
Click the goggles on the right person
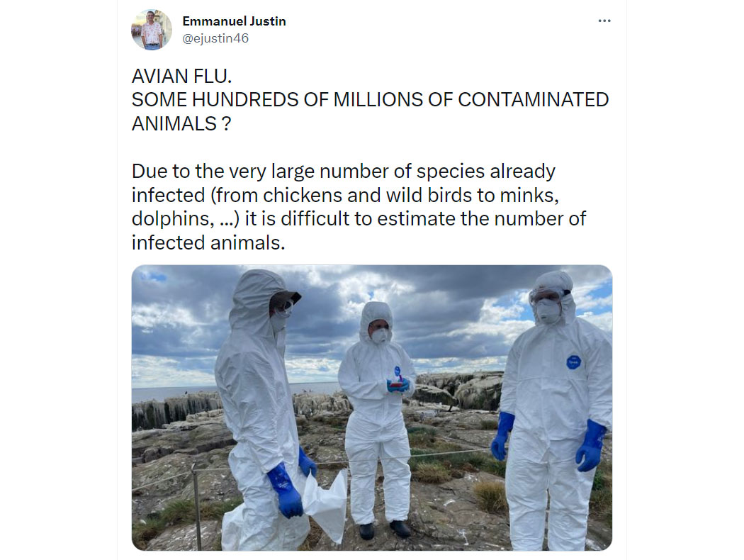[548, 295]
